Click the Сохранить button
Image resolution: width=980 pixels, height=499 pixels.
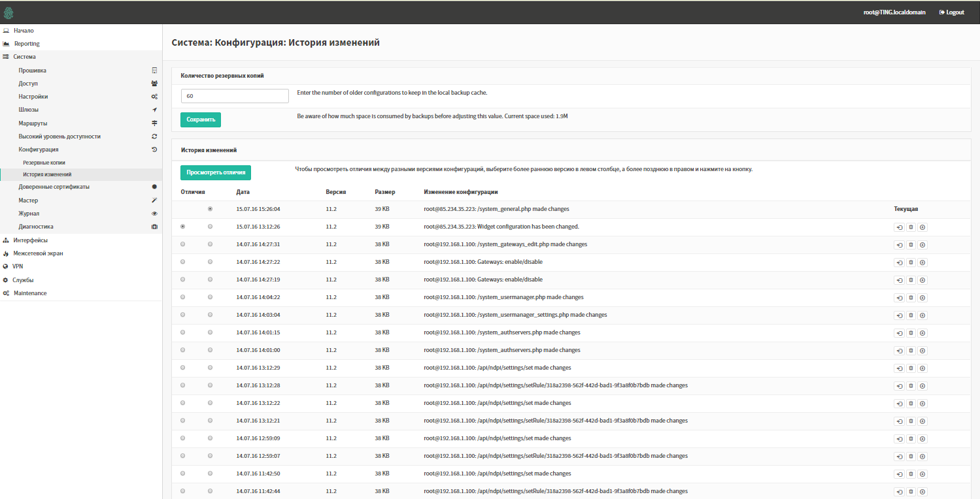pyautogui.click(x=201, y=120)
